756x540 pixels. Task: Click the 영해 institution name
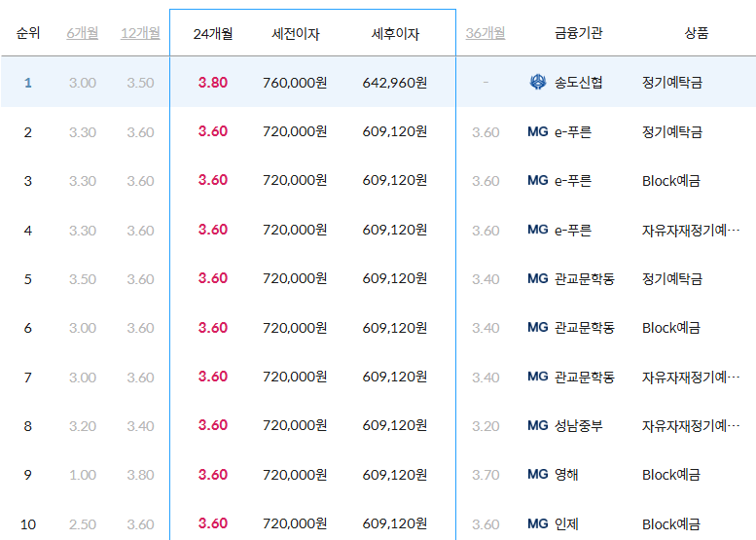click(566, 475)
